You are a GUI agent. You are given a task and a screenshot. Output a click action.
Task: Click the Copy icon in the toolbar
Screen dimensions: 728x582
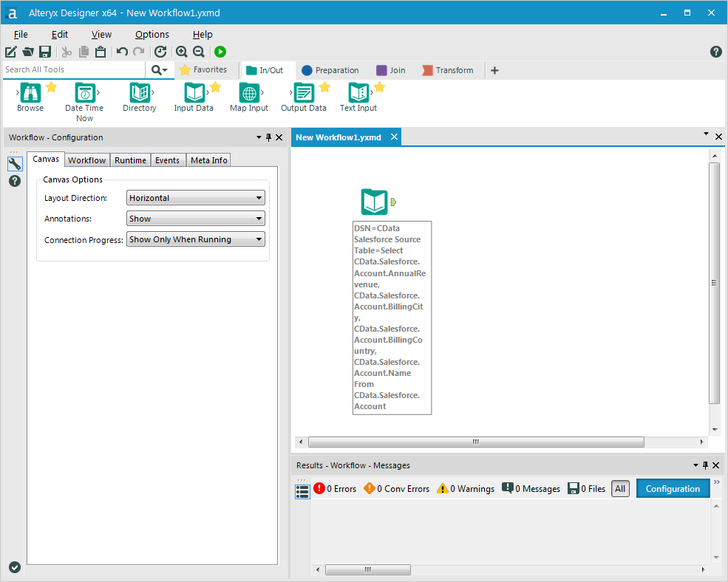click(84, 52)
